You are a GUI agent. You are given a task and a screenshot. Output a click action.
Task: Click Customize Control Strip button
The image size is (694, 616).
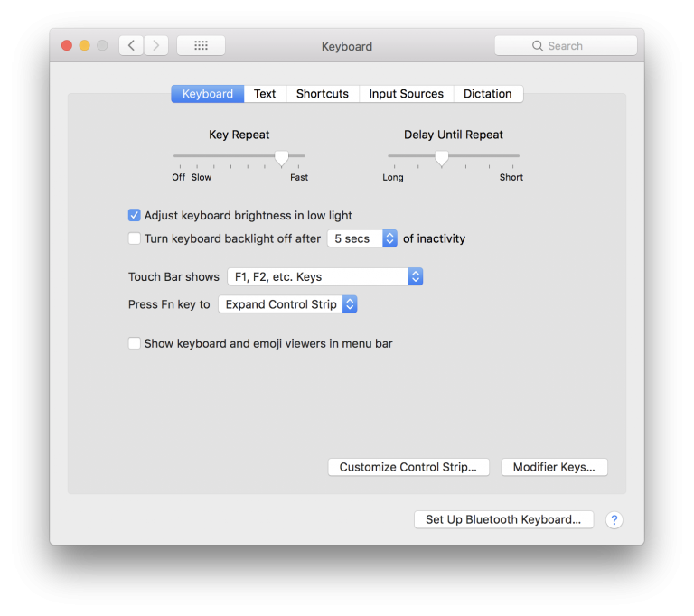click(408, 467)
